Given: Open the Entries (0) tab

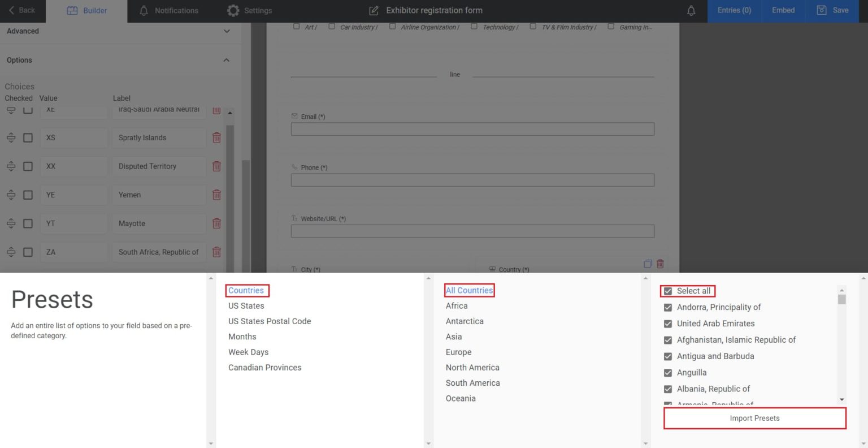Looking at the screenshot, I should tap(734, 10).
